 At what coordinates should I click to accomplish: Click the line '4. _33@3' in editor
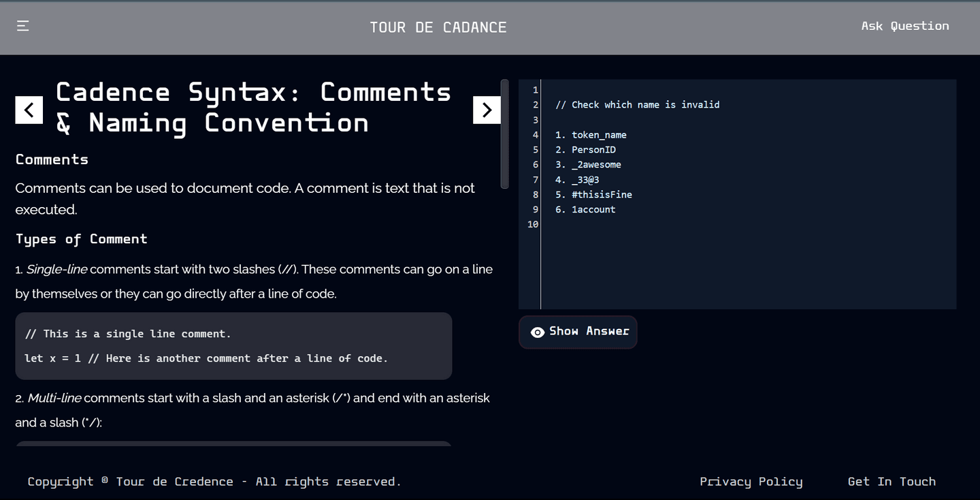pos(577,180)
